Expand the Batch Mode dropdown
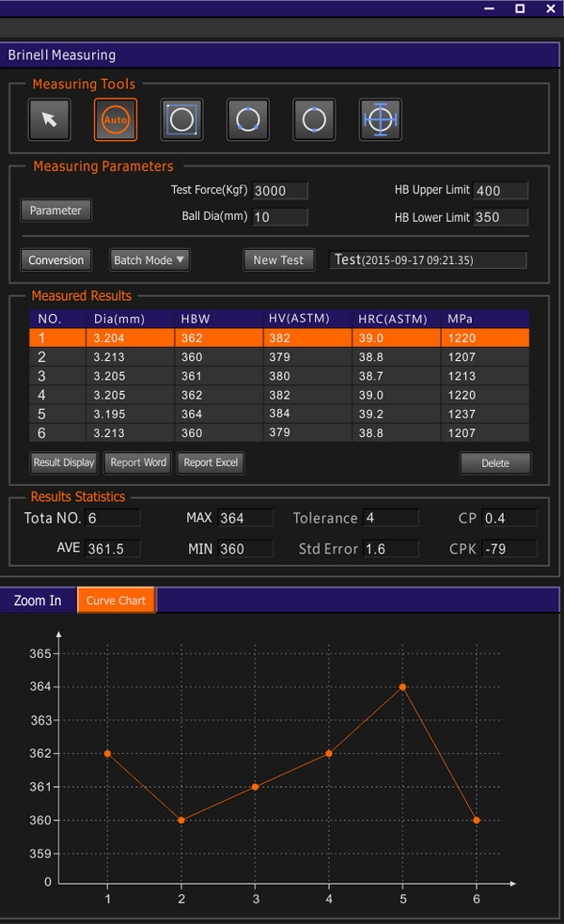 tap(149, 259)
